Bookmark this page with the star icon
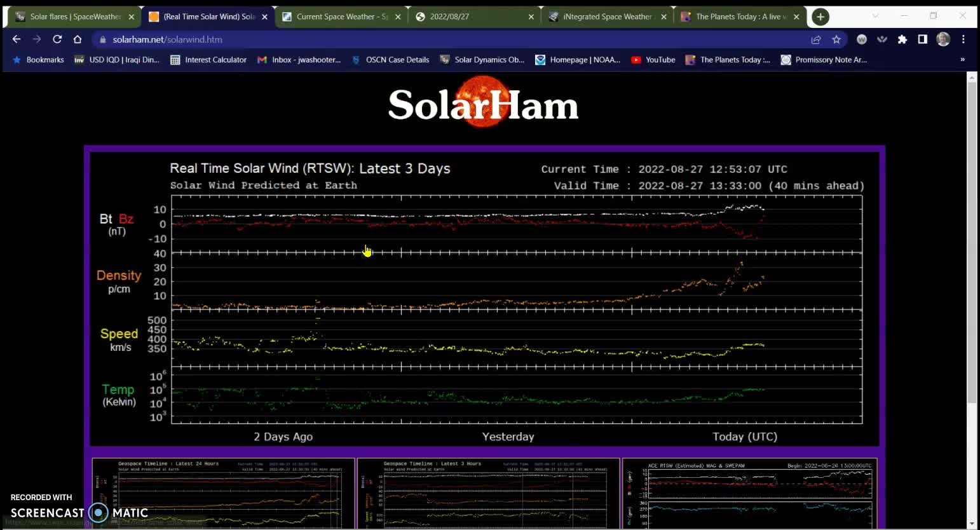Screen dimensions: 980x530 point(836,39)
